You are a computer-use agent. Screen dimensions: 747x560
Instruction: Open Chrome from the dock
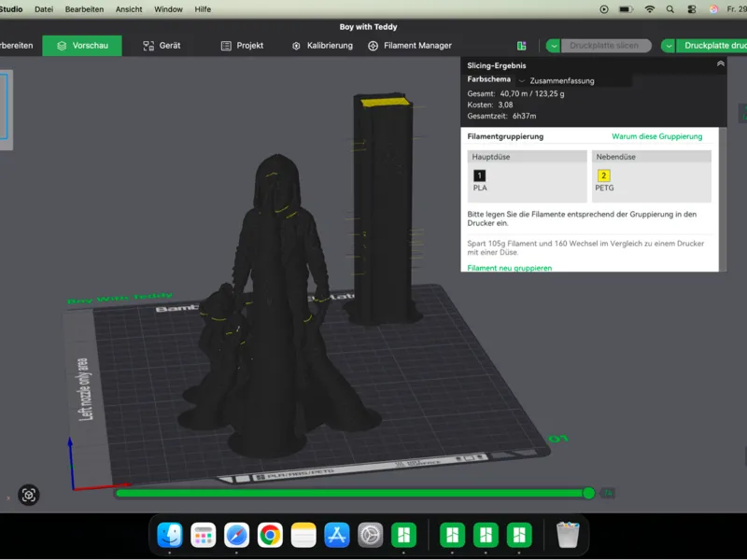click(270, 535)
